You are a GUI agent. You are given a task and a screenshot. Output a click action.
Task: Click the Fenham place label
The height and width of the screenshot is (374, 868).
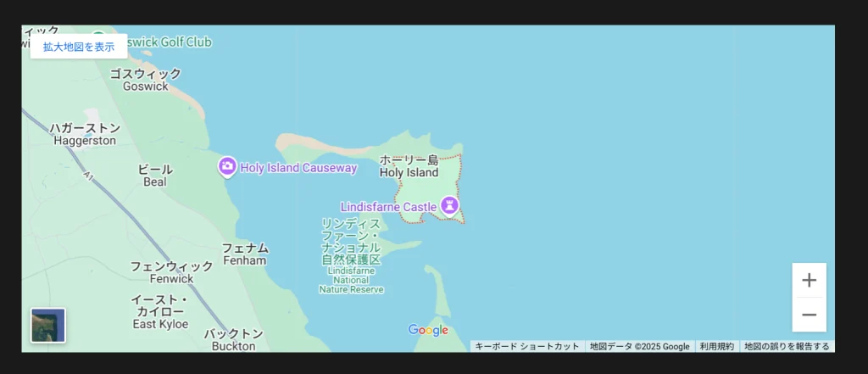(x=245, y=254)
